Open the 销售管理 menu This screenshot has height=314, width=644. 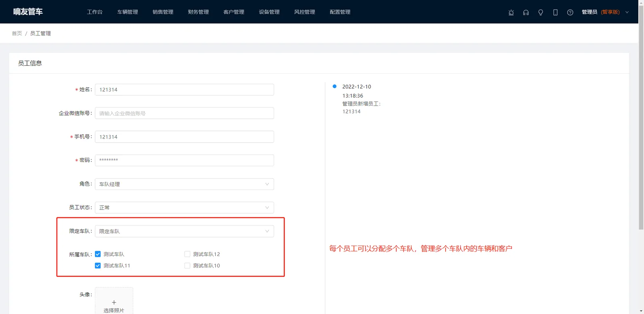[163, 12]
